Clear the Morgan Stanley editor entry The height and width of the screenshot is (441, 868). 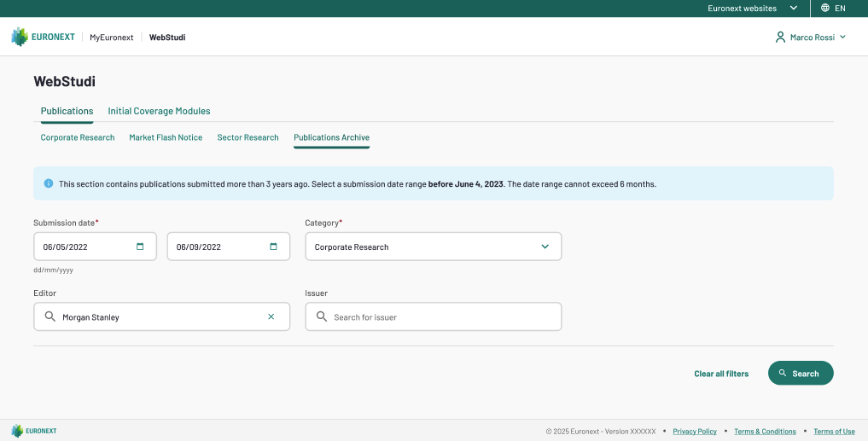(x=271, y=316)
